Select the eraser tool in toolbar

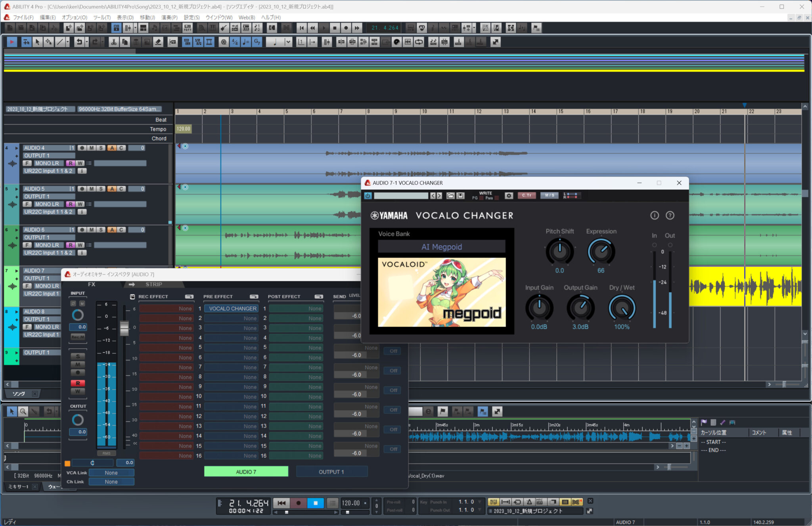pos(158,42)
